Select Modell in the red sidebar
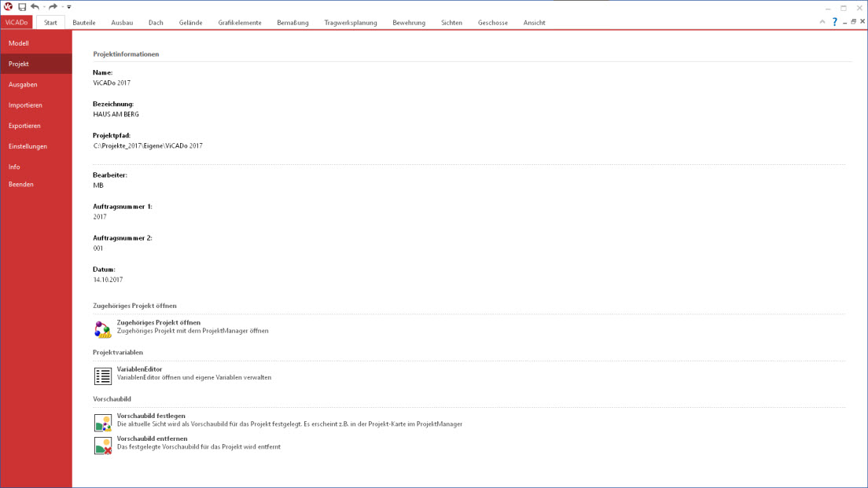 (x=36, y=43)
